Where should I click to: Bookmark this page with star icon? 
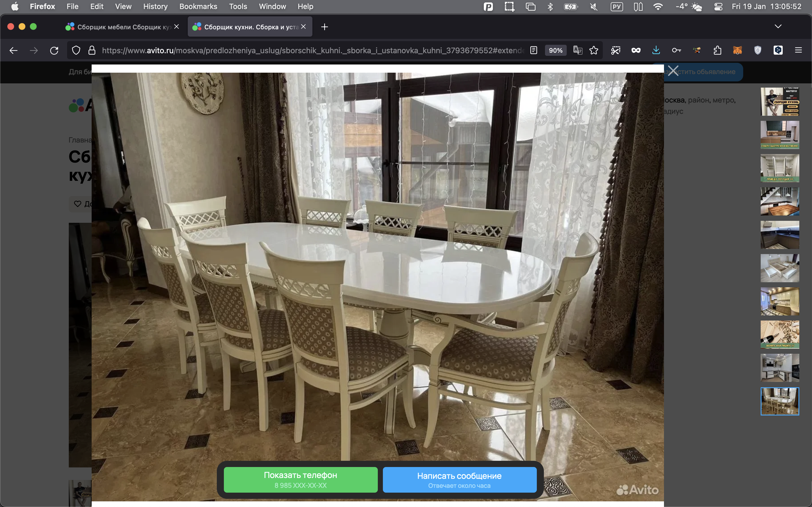[x=593, y=51]
